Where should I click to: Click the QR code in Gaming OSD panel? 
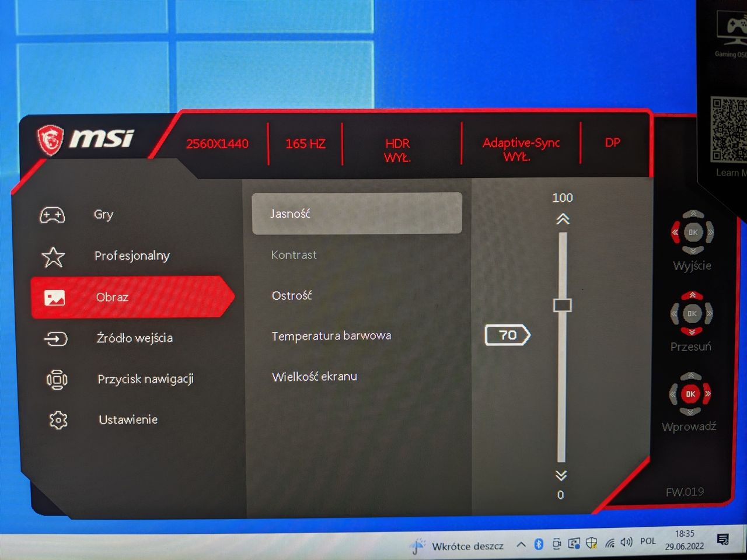coord(729,129)
